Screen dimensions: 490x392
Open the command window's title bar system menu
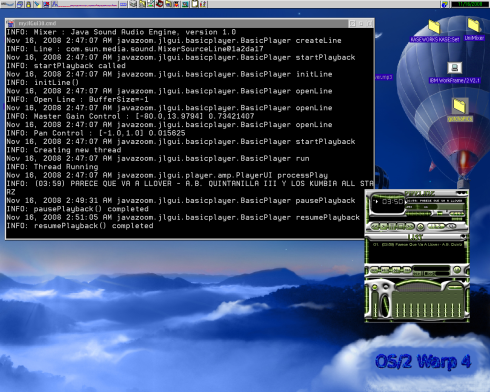point(10,23)
